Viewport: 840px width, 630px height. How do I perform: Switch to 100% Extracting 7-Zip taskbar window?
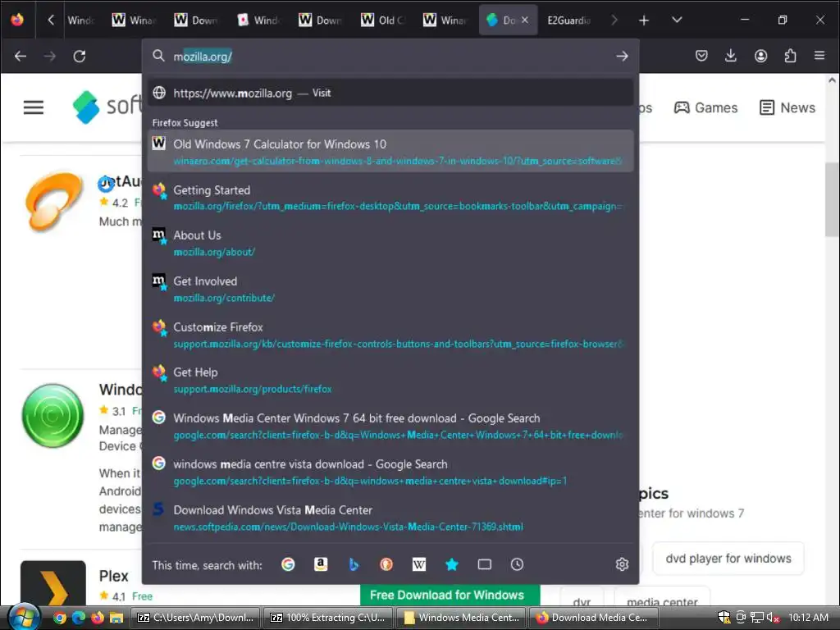coord(326,618)
